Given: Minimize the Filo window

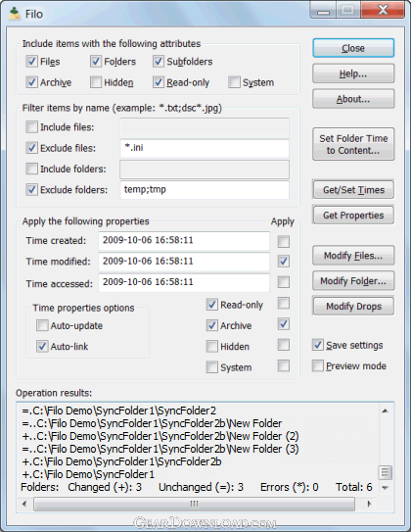Looking at the screenshot, I should (x=323, y=10).
